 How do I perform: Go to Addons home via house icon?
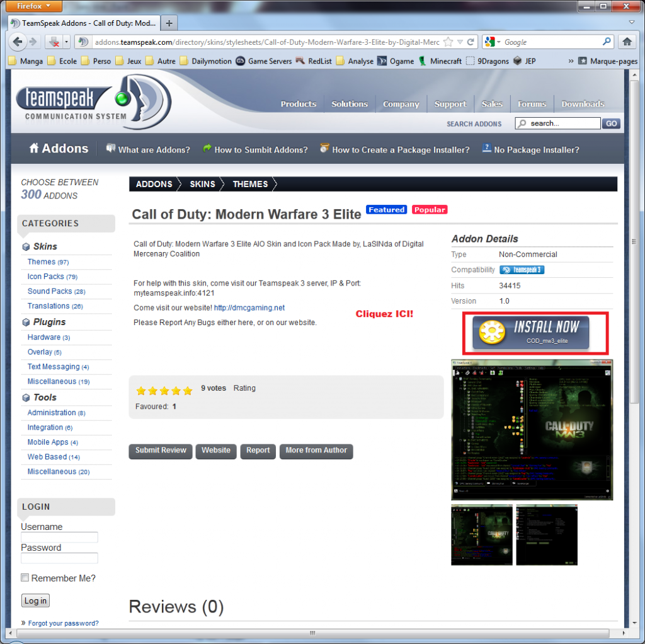(x=34, y=147)
